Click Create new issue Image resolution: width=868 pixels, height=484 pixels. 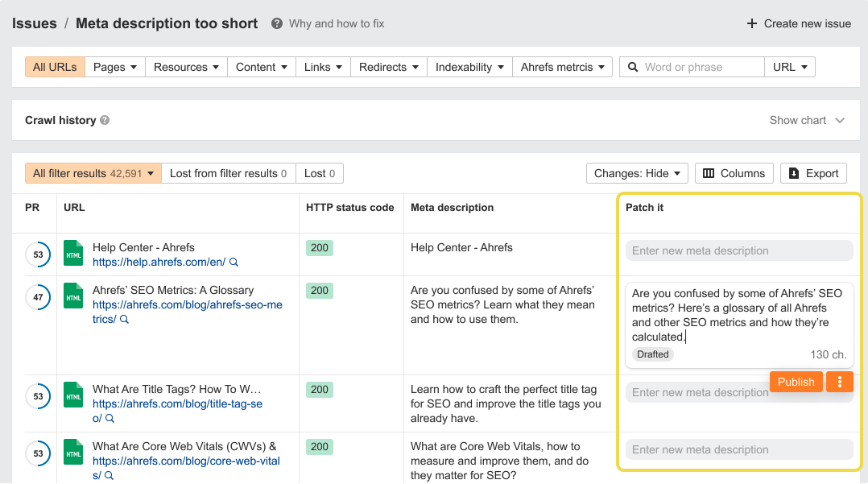[799, 23]
